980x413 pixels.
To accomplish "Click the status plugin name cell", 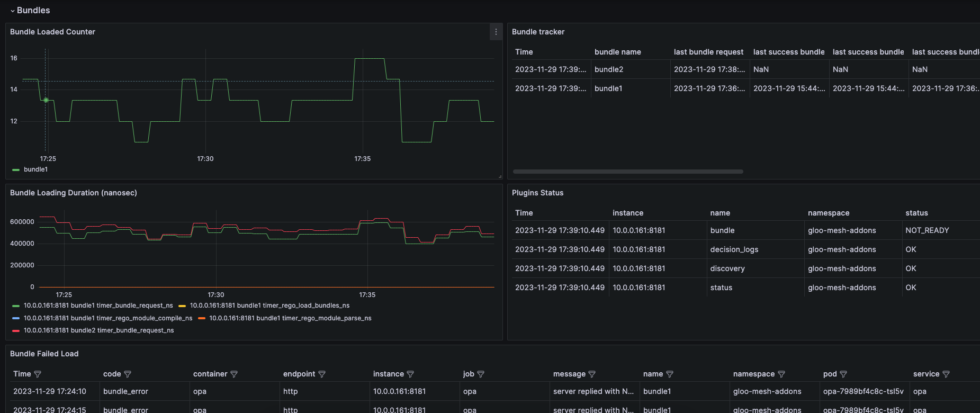I will click(x=756, y=288).
